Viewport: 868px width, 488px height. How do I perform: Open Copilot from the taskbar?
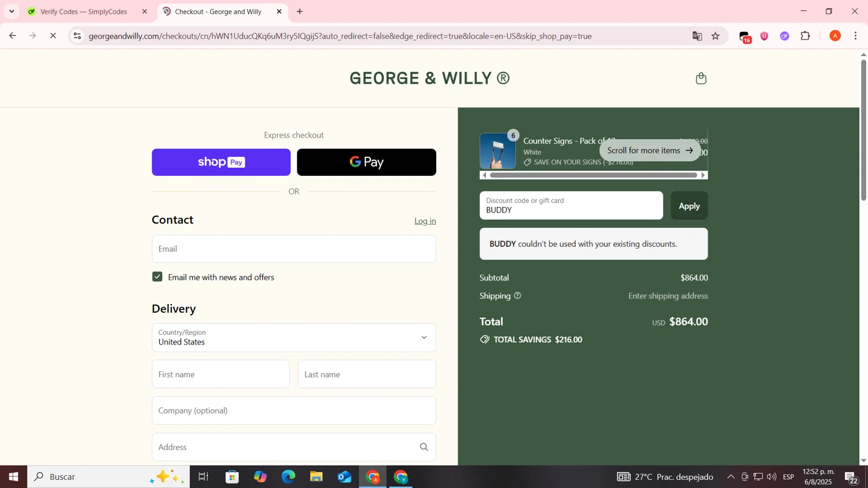[260, 477]
